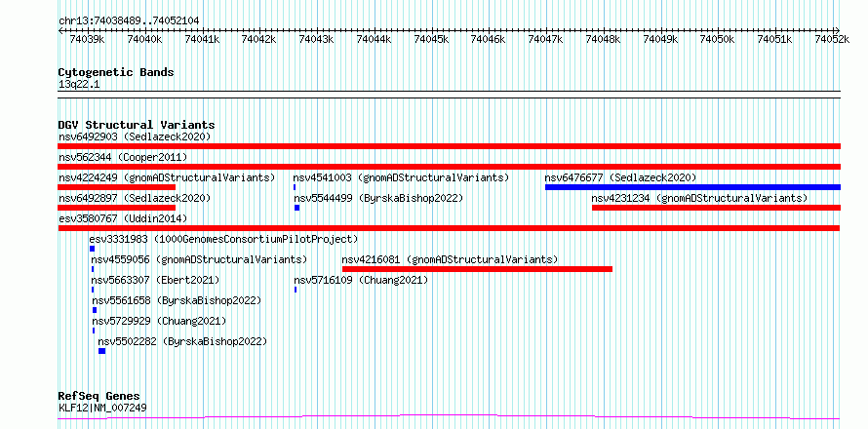
Task: Click the 74039k ruler tick label
Action: click(88, 39)
